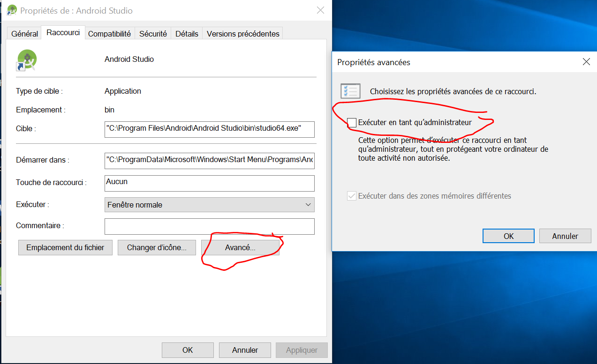Select the Raccourci tab
Image resolution: width=597 pixels, height=364 pixels.
pyautogui.click(x=63, y=33)
